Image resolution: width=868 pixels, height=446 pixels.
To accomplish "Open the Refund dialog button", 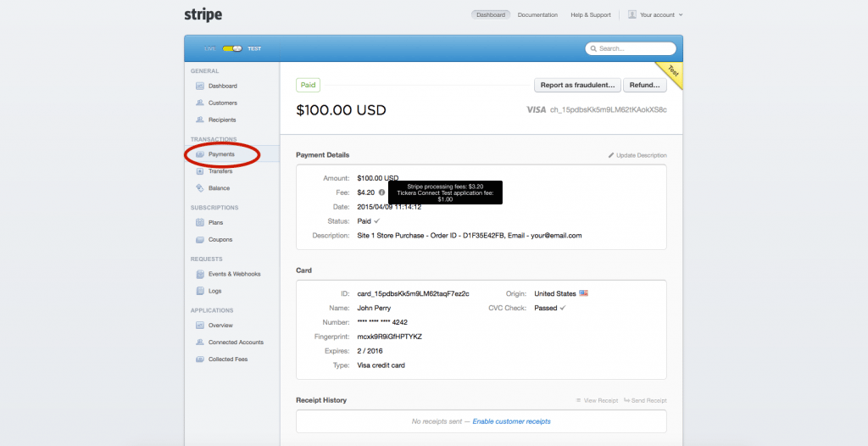I will click(645, 85).
